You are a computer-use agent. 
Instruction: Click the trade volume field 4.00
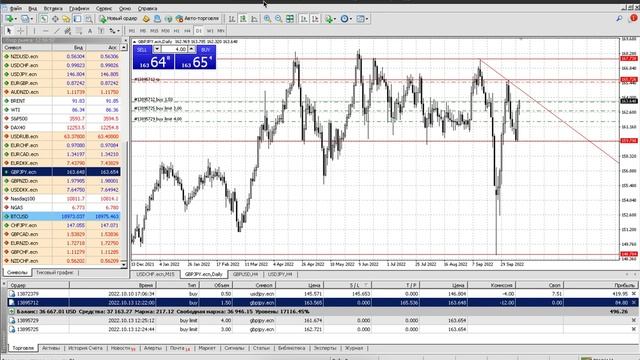coord(174,49)
